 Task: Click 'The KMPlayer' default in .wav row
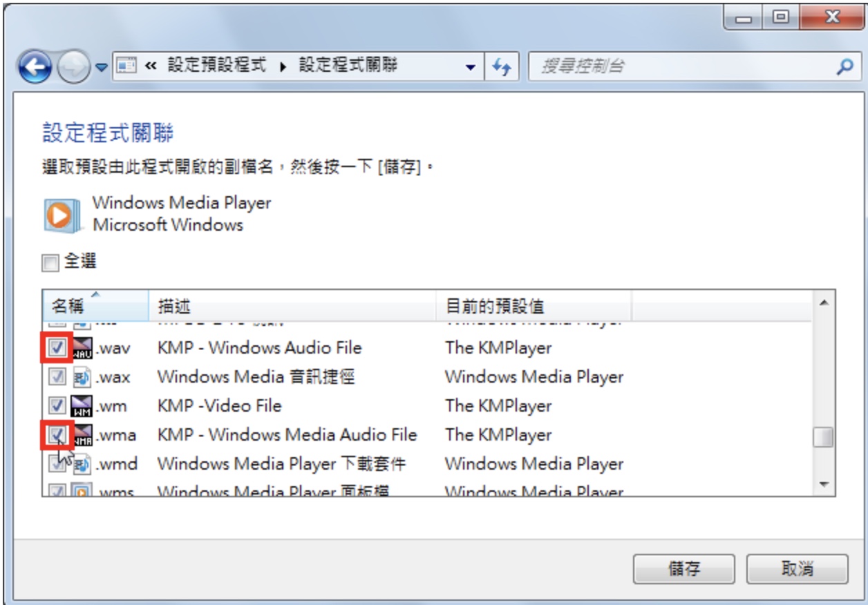498,348
